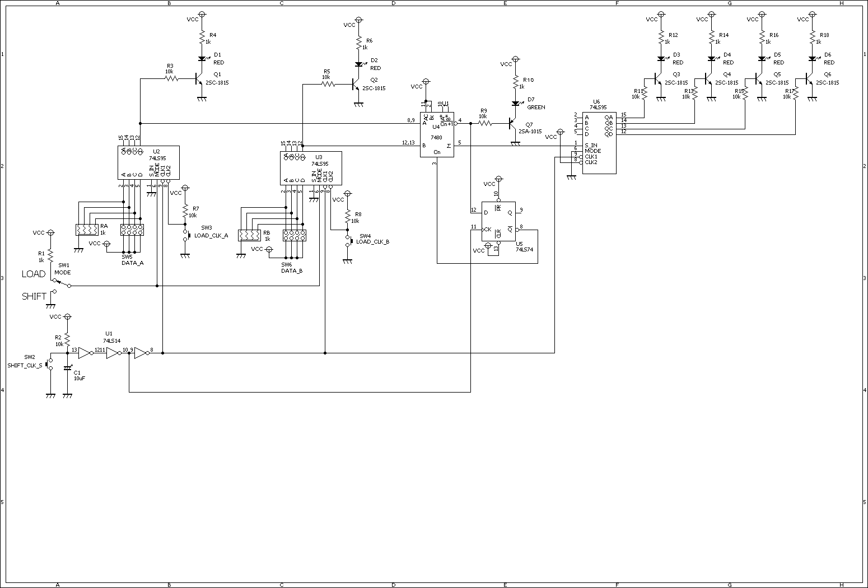Click the SW5 DATA_A DIP switch
The height and width of the screenshot is (588, 868).
coord(132,230)
